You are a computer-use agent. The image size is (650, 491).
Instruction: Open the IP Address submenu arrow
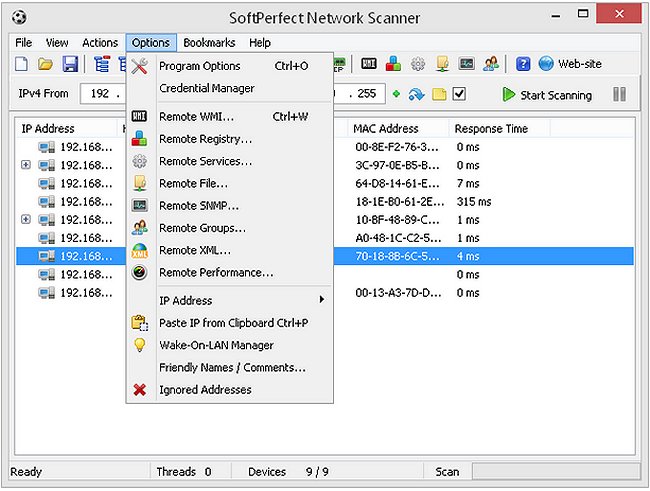coord(321,300)
